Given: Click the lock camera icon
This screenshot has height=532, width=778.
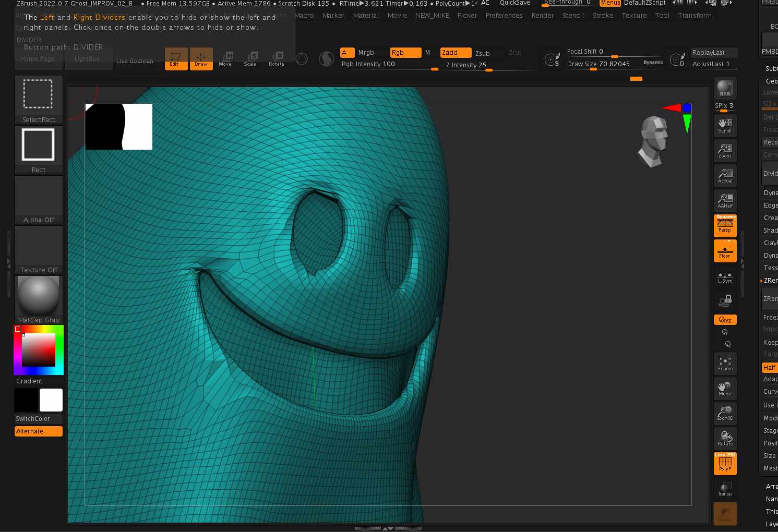Looking at the screenshot, I should coord(725,301).
